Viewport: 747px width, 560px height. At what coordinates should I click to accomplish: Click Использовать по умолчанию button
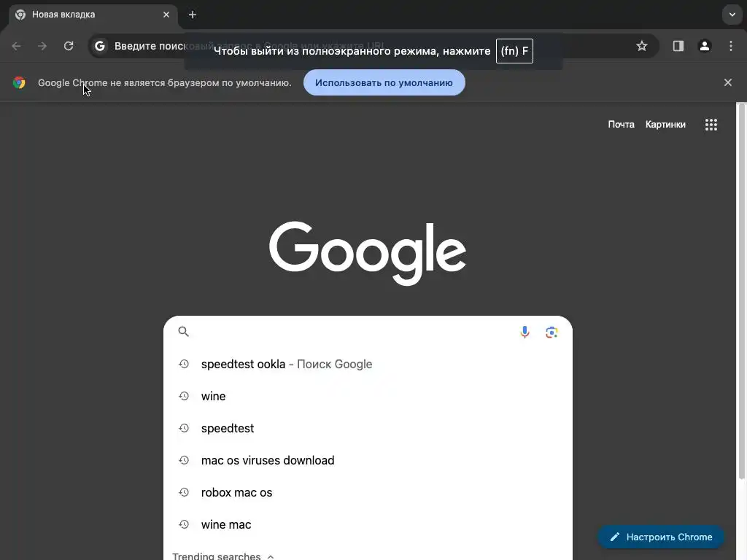(x=384, y=82)
